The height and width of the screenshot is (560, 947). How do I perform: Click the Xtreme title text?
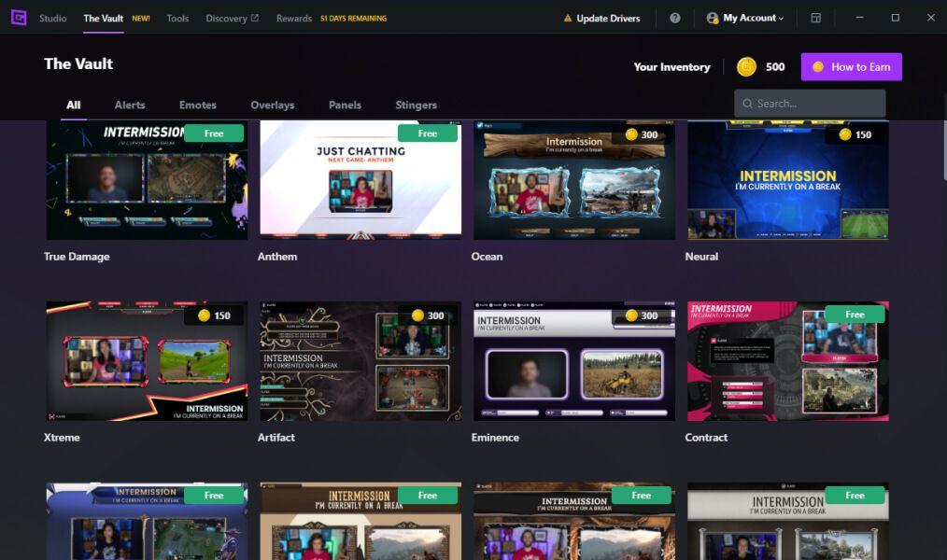point(62,438)
